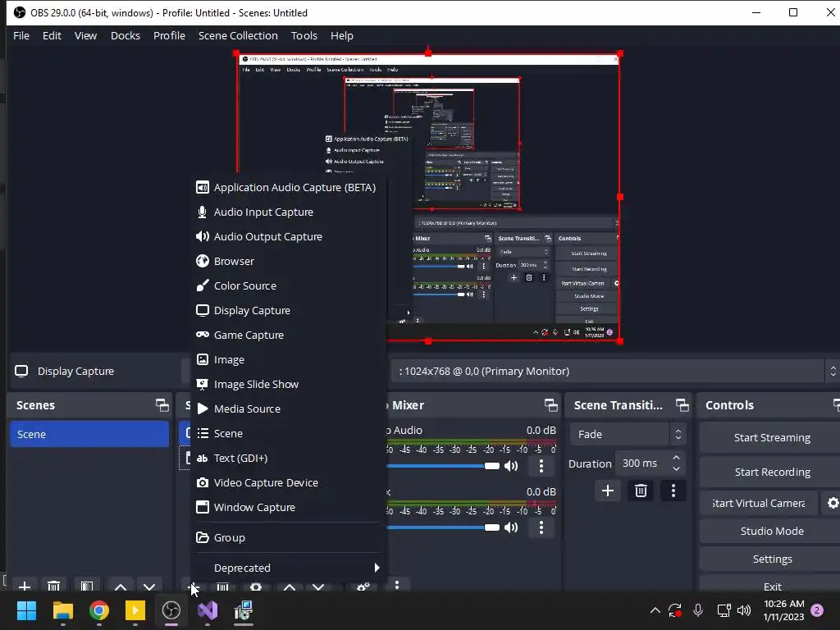The image size is (840, 630).
Task: Expand the Deprecated submenu
Action: tap(288, 568)
